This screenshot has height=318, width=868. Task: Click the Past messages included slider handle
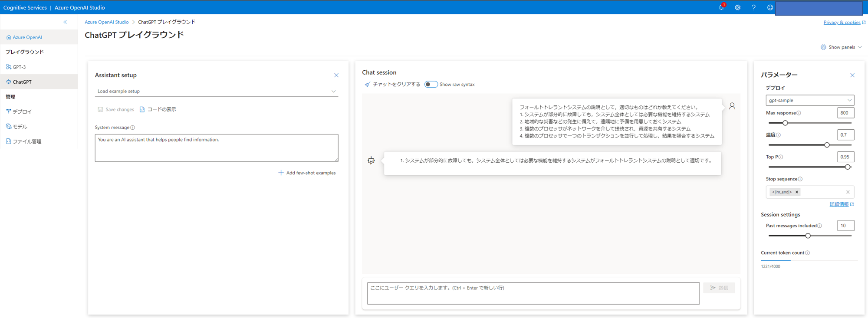(x=808, y=236)
